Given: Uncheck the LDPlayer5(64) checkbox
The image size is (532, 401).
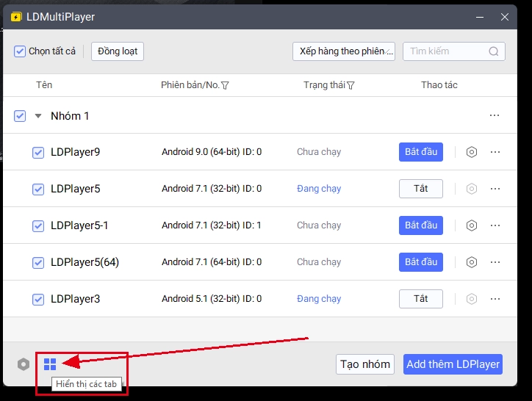Looking at the screenshot, I should click(x=38, y=263).
